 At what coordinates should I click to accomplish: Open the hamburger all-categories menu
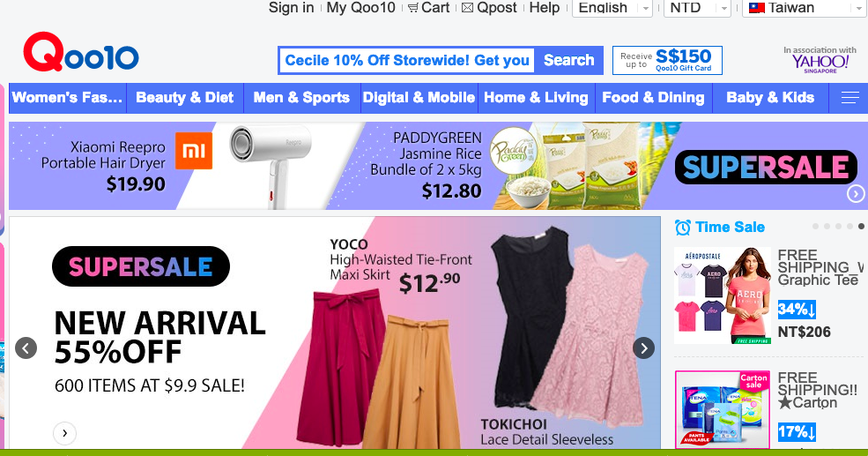tap(849, 98)
